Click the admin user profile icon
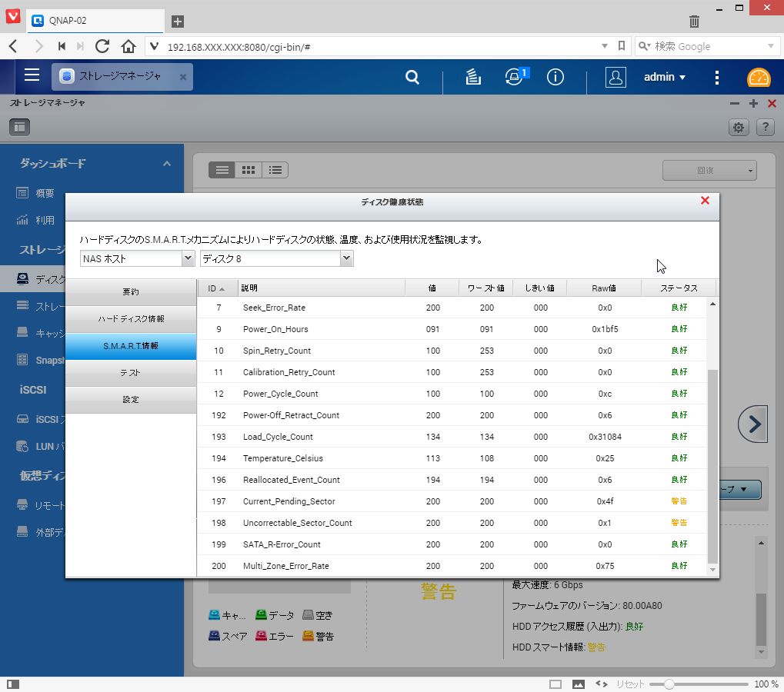Screen dimensions: 784x692 [x=616, y=77]
